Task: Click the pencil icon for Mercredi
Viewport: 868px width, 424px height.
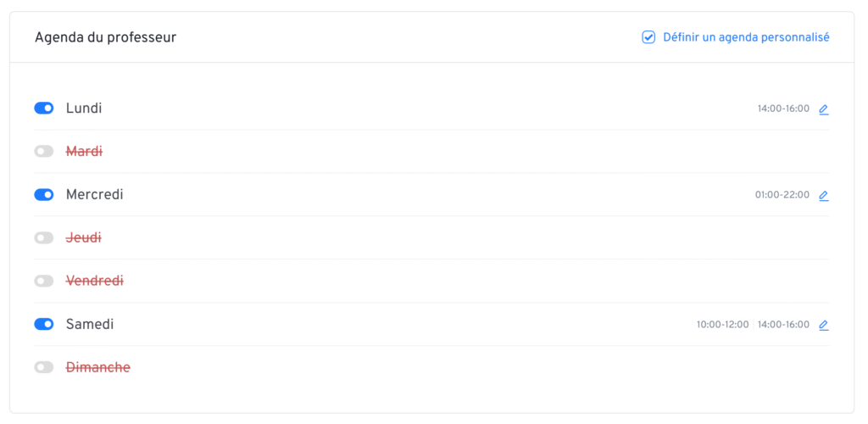Action: click(823, 196)
